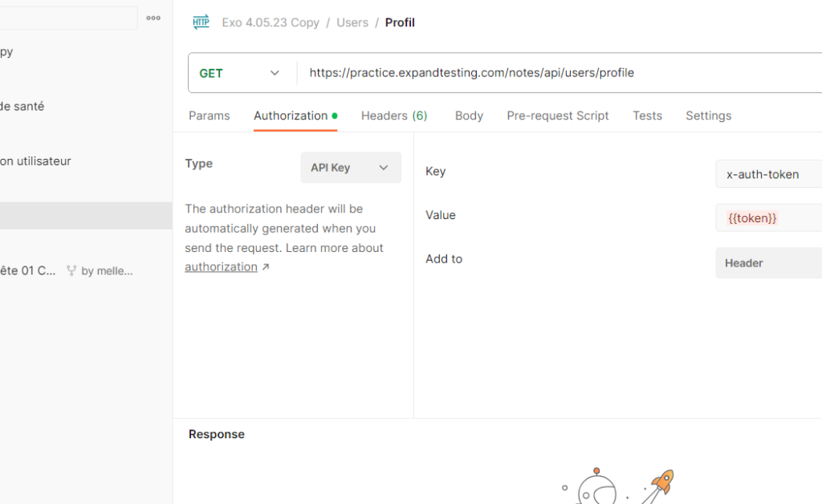
Task: Select the Body tab
Action: pyautogui.click(x=469, y=116)
